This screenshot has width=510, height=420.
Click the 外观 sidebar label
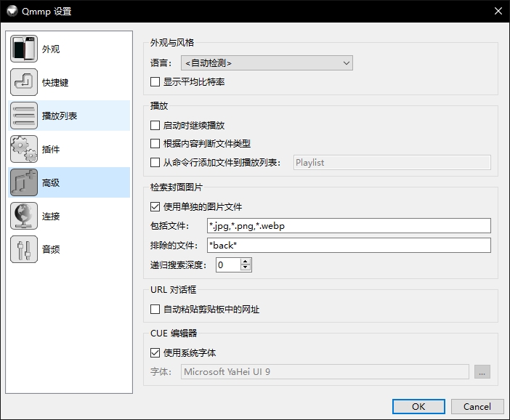[x=51, y=49]
